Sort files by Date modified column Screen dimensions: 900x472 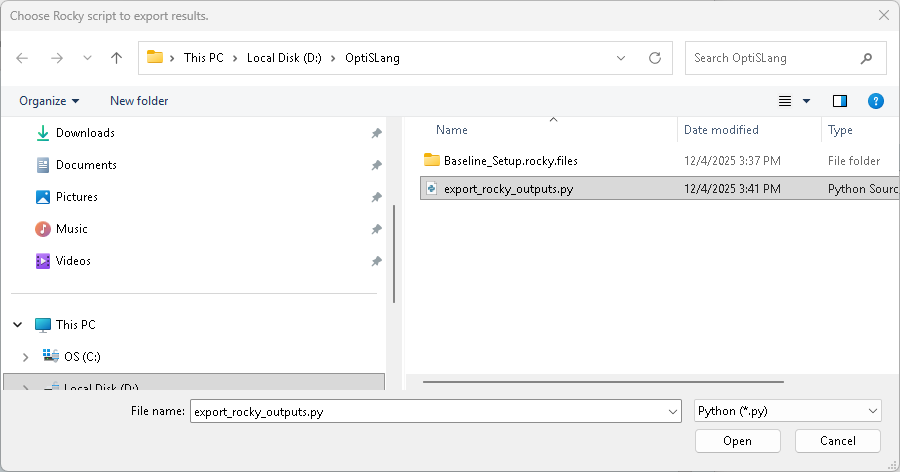coord(721,130)
